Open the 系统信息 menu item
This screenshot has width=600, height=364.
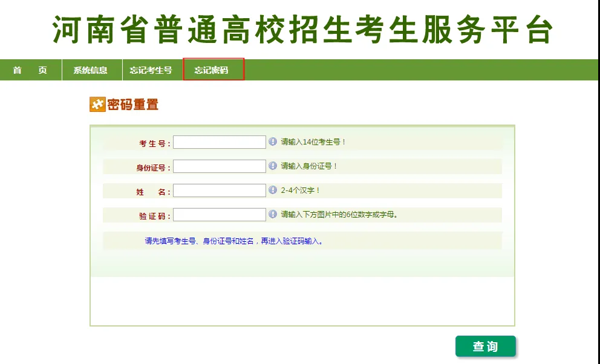[x=91, y=70]
